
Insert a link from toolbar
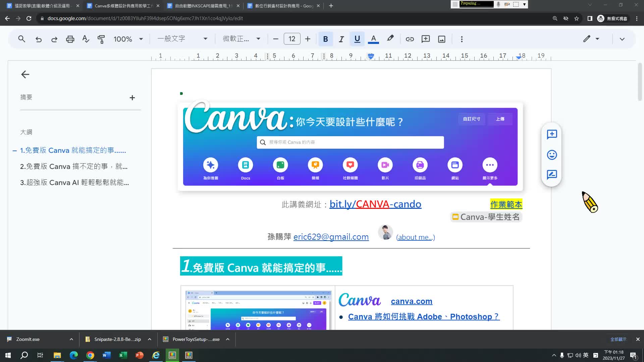pyautogui.click(x=410, y=39)
